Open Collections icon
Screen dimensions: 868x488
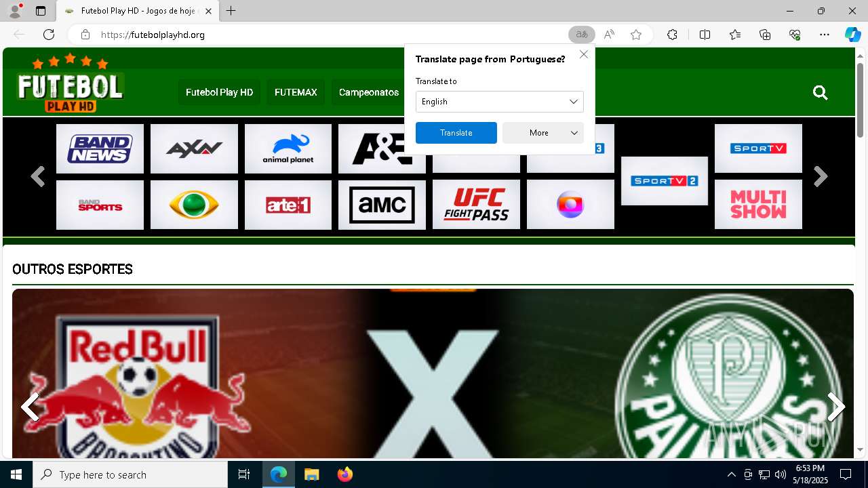(x=765, y=35)
